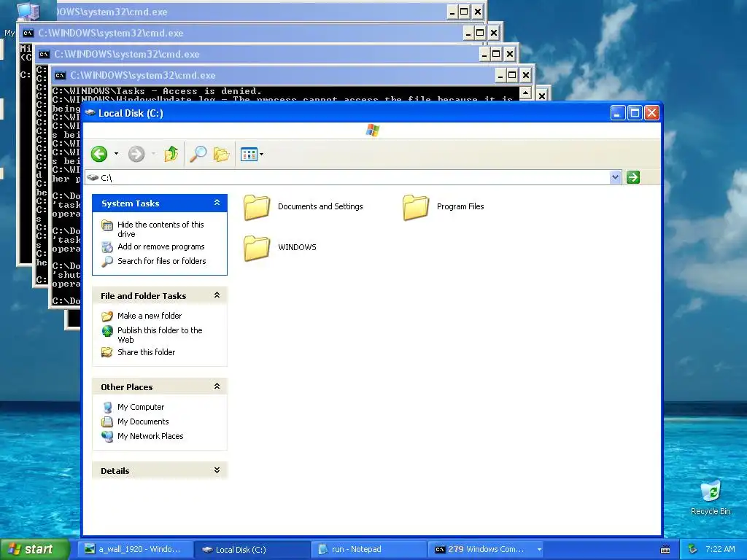Go up one folder level
The height and width of the screenshot is (560, 747).
(171, 154)
